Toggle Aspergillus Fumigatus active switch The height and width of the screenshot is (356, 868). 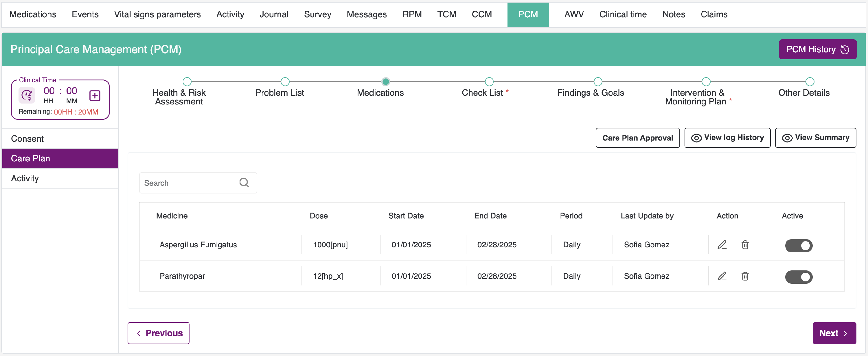(x=798, y=246)
